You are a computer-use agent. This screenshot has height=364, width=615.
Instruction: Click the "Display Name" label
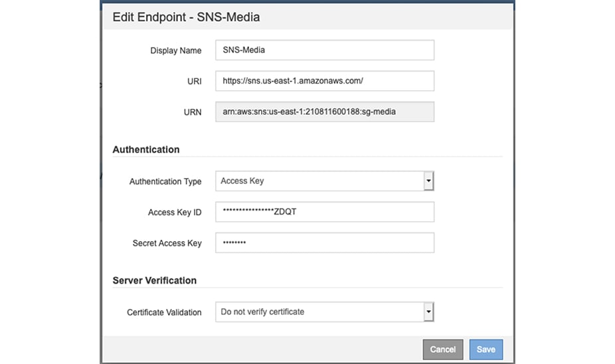[175, 50]
